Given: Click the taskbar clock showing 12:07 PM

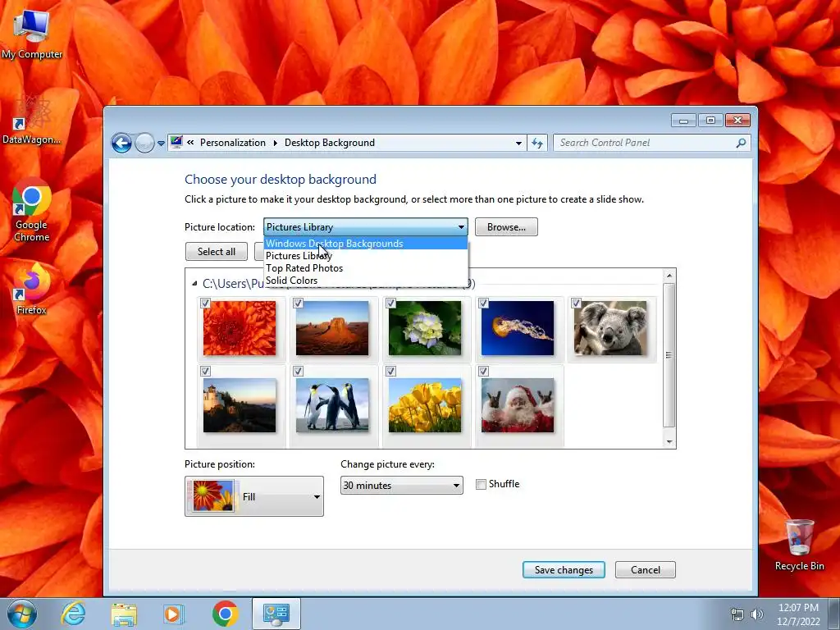Looking at the screenshot, I should point(798,614).
